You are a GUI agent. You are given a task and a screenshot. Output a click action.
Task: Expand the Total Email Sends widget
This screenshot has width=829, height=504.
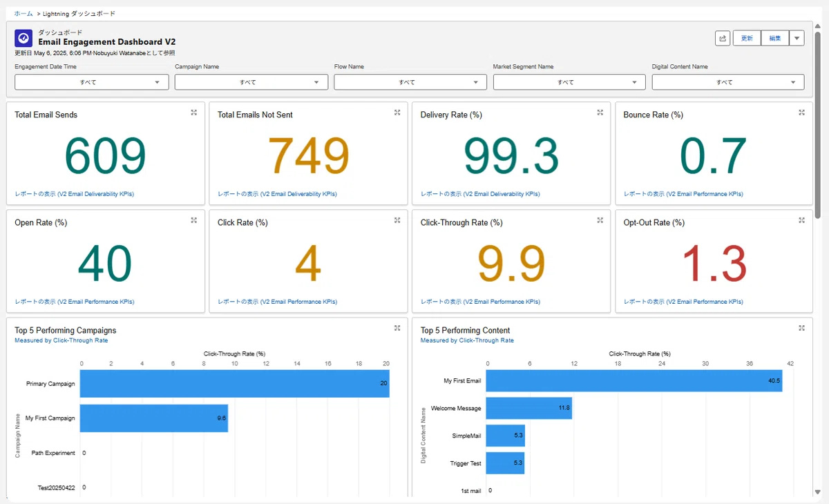(194, 113)
